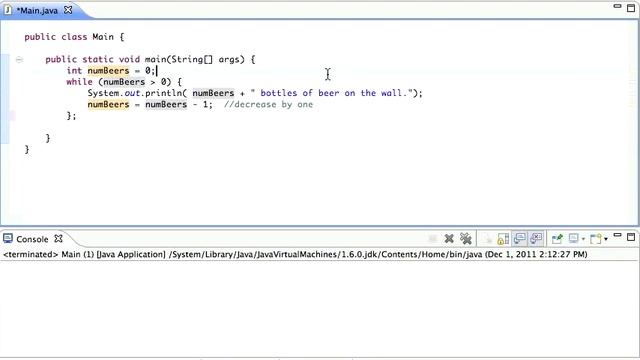Click the Console tab monitor icon

(8, 238)
